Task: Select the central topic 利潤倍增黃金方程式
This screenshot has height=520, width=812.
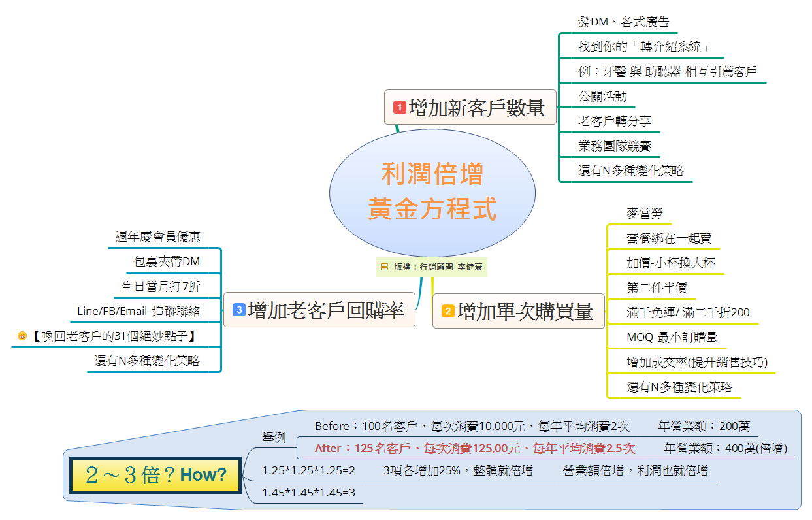Action: (x=432, y=193)
